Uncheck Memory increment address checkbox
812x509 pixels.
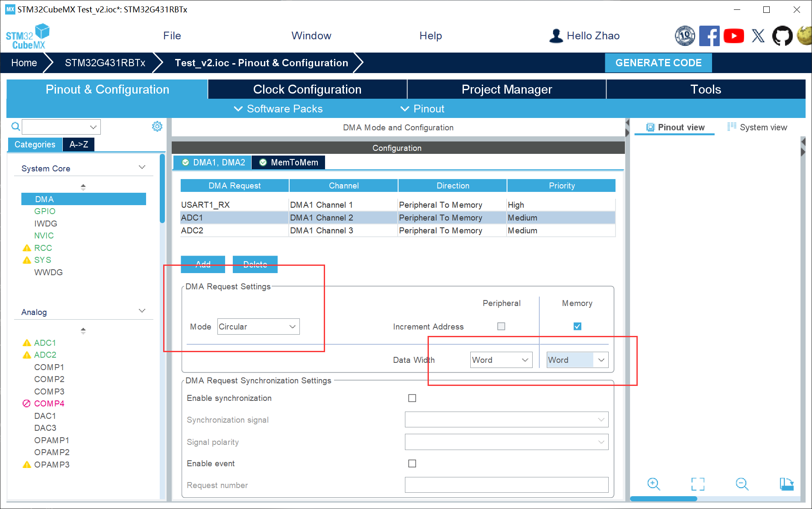[577, 327]
